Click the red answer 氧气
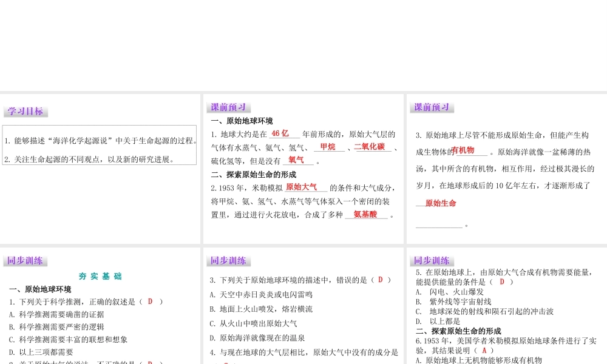 (296, 160)
